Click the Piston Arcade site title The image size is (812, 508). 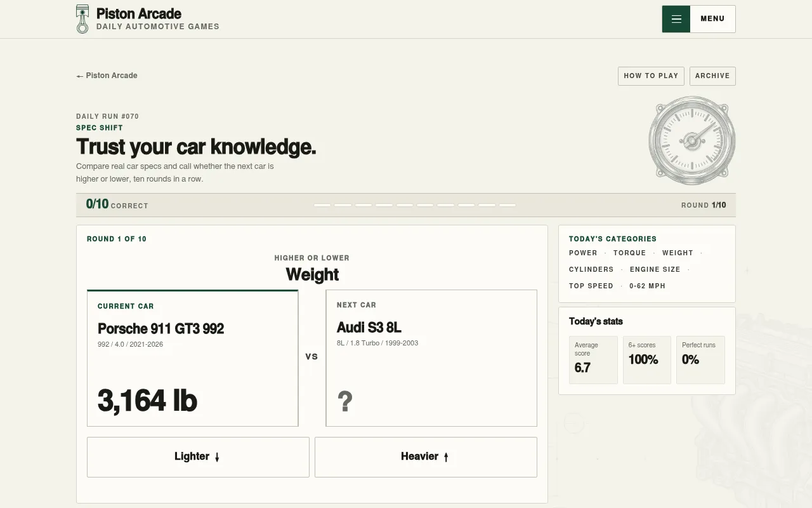pos(139,13)
